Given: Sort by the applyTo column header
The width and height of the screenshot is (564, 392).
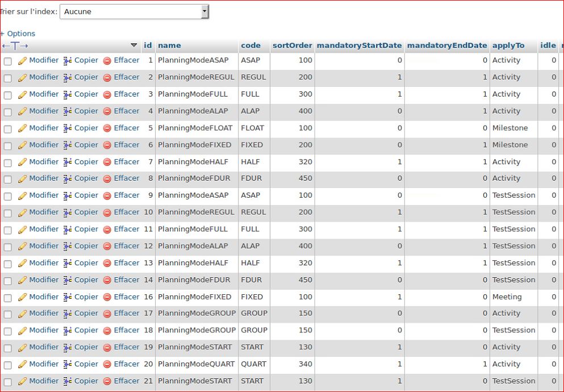Looking at the screenshot, I should [508, 45].
